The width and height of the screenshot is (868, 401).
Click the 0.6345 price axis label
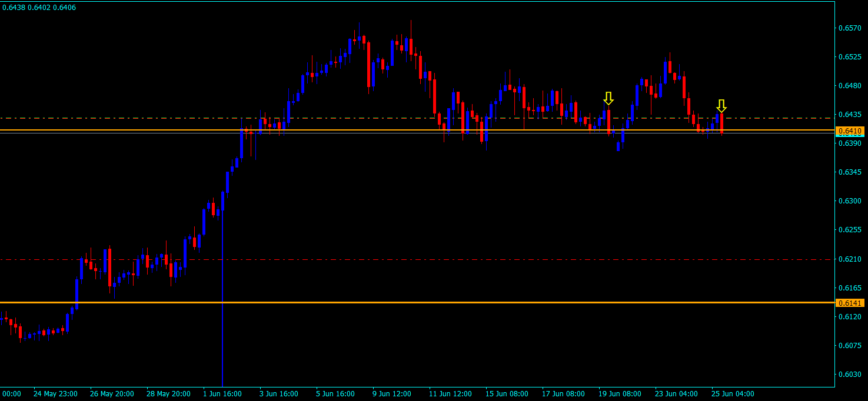tap(850, 172)
